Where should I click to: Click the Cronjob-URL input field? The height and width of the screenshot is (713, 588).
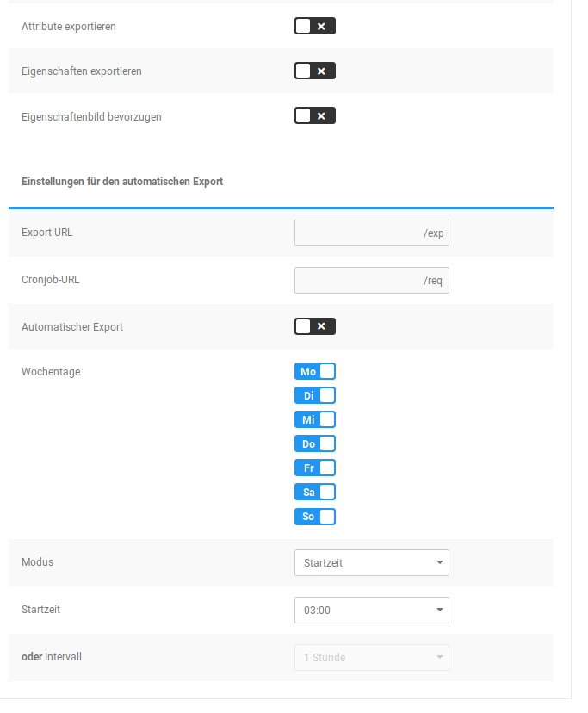pos(371,281)
